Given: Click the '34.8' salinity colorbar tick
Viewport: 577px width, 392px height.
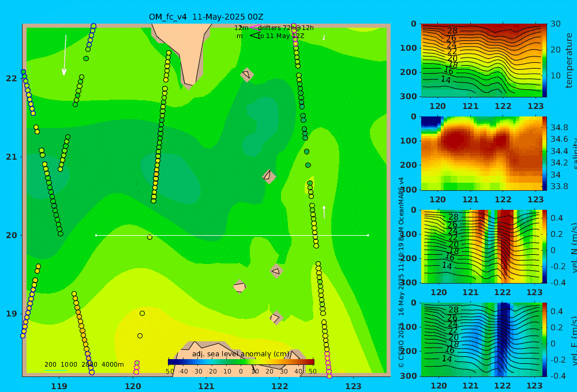Looking at the screenshot, I should point(559,127).
